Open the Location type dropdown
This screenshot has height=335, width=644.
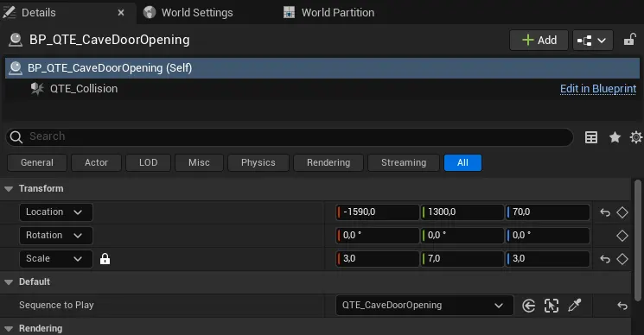[x=56, y=212]
